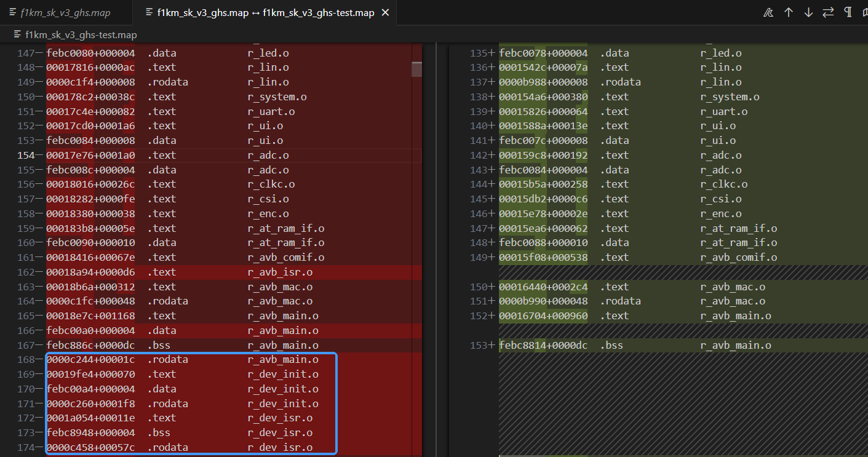This screenshot has height=457, width=868.
Task: Click address 00017816+0000ac on left line 148
Action: coord(90,67)
